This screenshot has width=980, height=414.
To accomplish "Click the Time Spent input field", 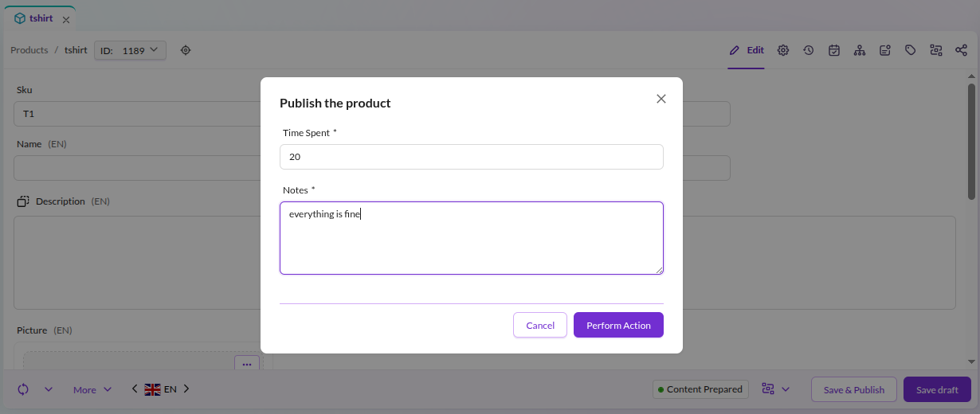I will (472, 157).
